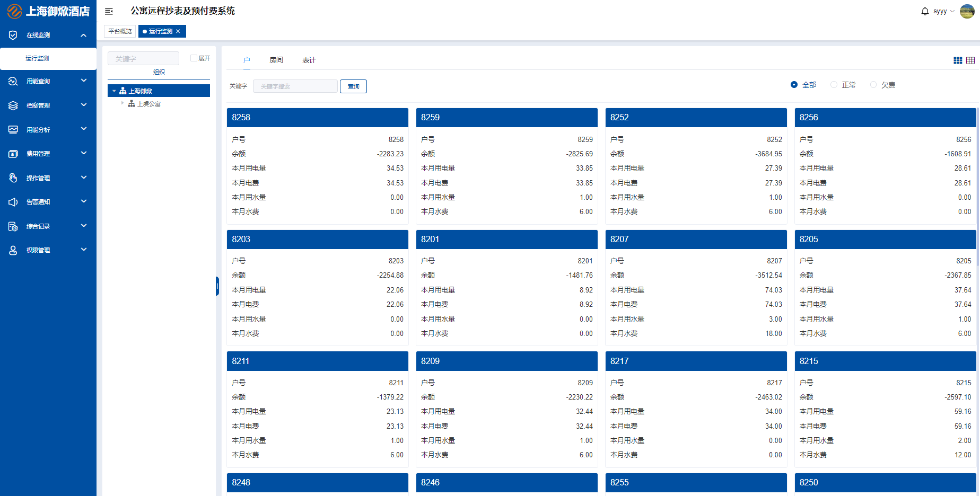Click the 用能查询 sidebar icon
980x496 pixels.
pos(13,81)
